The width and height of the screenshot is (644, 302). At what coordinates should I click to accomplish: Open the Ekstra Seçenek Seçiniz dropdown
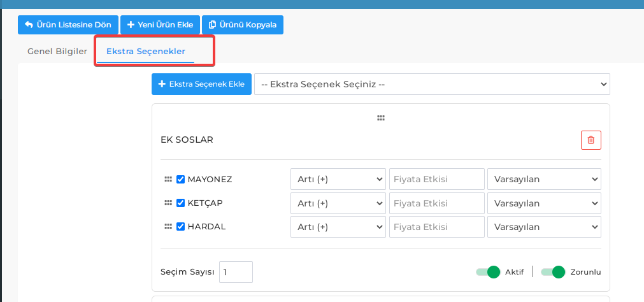[x=432, y=84]
